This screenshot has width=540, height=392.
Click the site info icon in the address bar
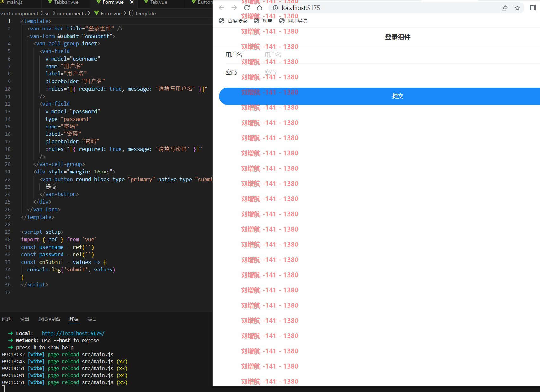click(275, 8)
